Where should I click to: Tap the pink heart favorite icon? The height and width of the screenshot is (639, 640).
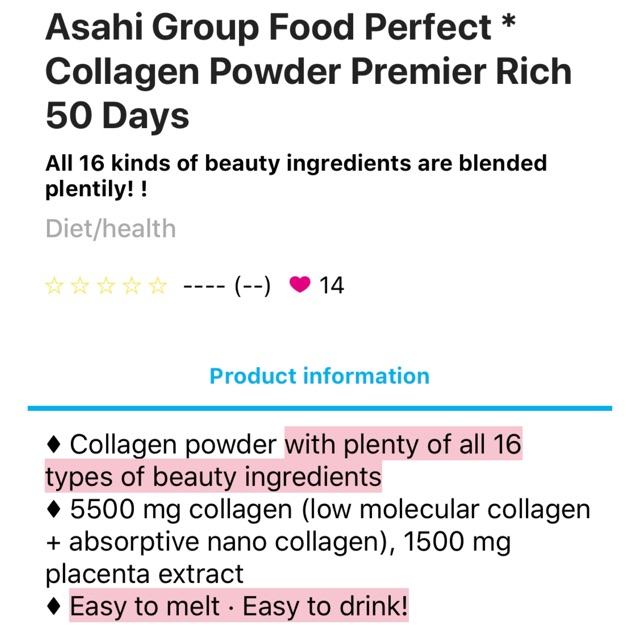pyautogui.click(x=300, y=284)
